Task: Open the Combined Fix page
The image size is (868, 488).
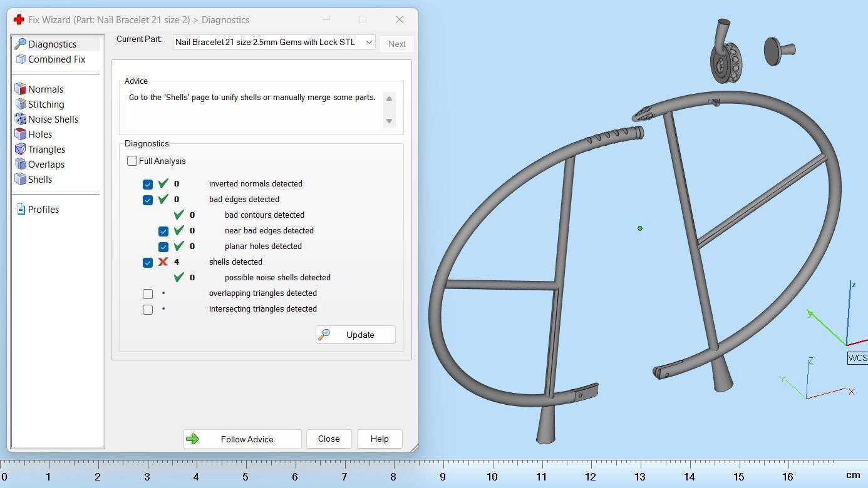Action: click(x=56, y=59)
